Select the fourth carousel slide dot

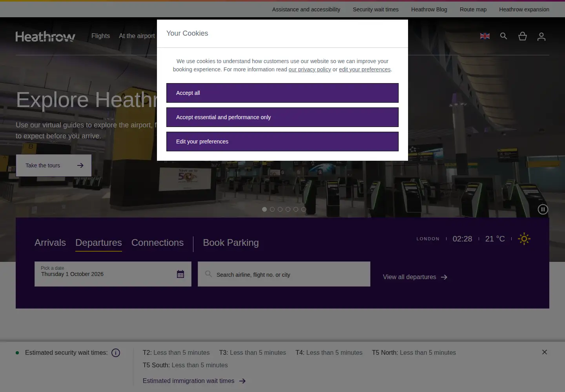pyautogui.click(x=288, y=209)
